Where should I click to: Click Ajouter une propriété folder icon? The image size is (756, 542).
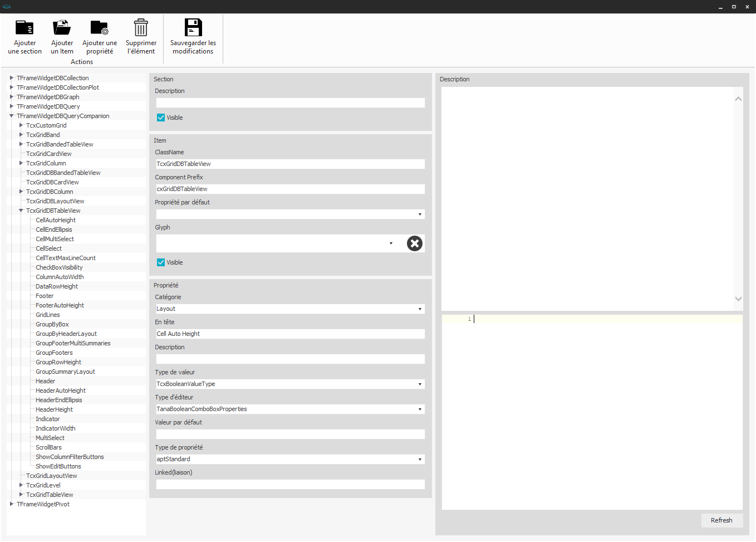click(100, 27)
